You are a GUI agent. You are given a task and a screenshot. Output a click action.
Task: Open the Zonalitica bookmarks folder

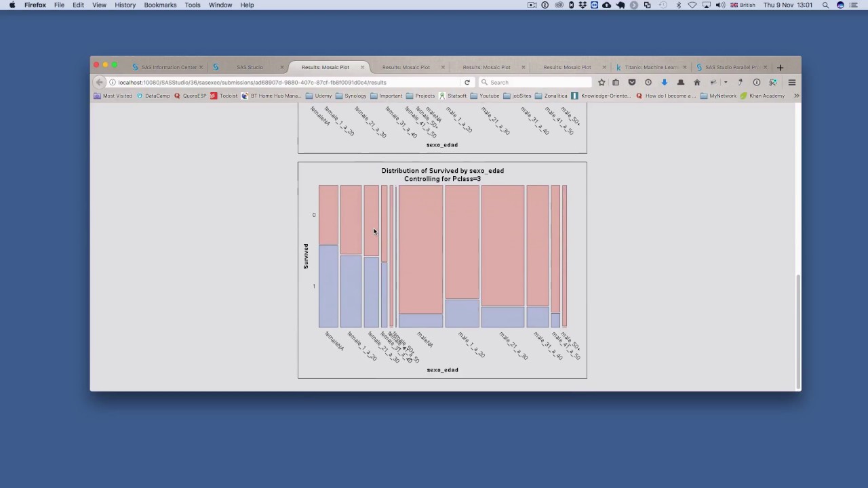pos(551,96)
